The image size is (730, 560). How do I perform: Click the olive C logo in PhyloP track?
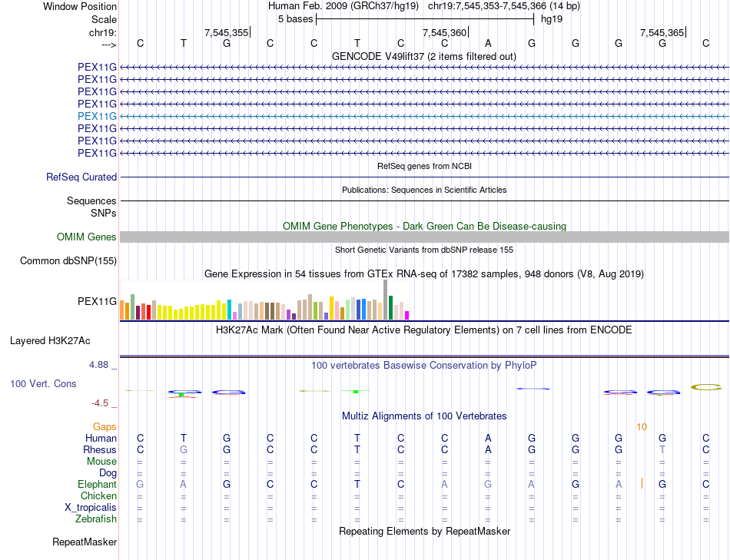[x=705, y=387]
